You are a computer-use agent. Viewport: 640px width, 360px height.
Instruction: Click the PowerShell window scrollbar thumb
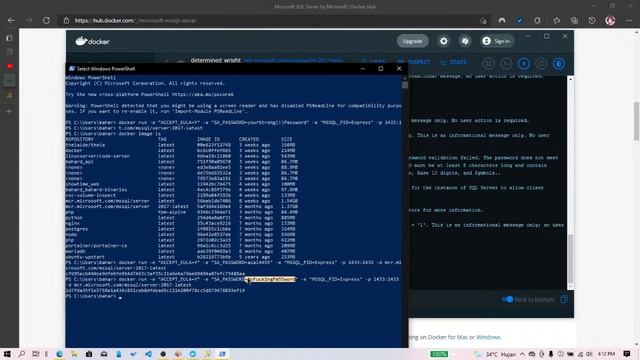(404, 85)
